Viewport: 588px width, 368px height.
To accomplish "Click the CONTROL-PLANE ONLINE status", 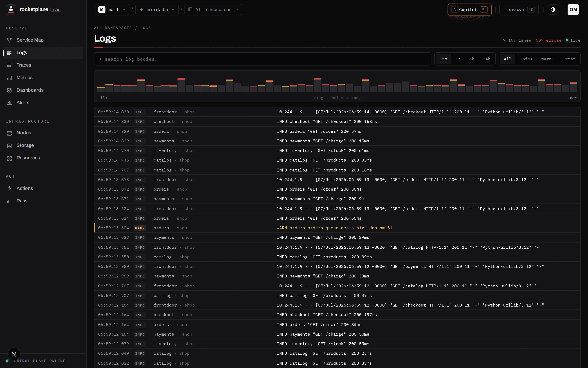I will click(36, 361).
